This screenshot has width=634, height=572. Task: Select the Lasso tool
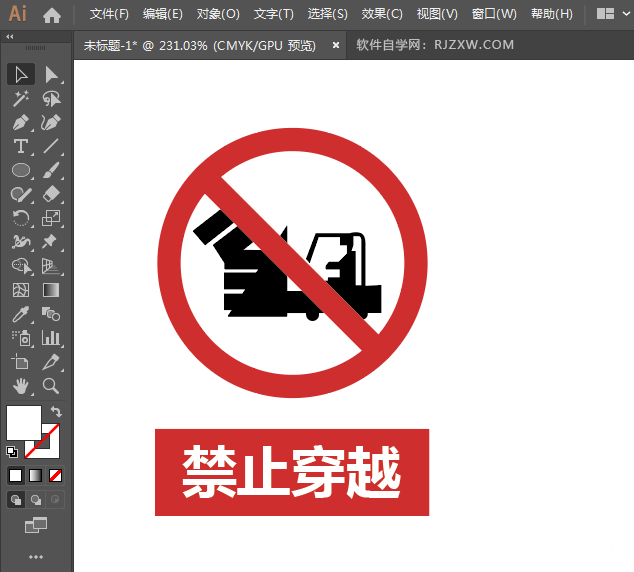coord(51,98)
